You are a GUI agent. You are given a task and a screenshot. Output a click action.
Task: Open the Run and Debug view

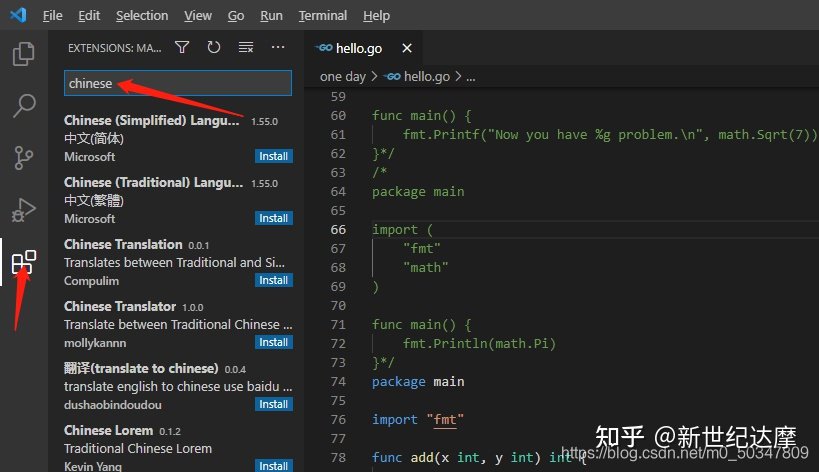pyautogui.click(x=24, y=209)
